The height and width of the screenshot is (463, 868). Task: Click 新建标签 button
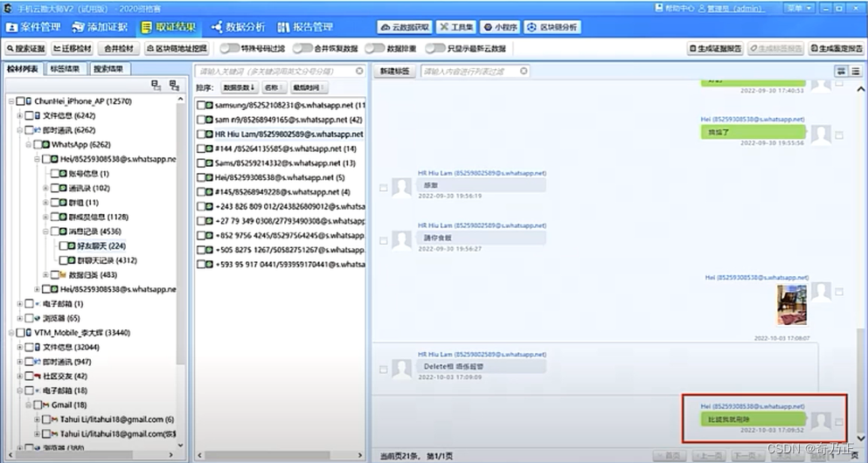395,72
